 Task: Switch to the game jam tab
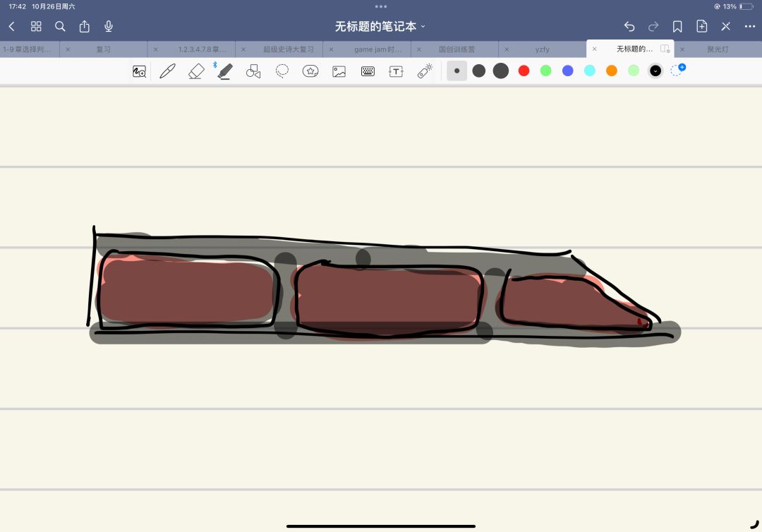click(377, 49)
